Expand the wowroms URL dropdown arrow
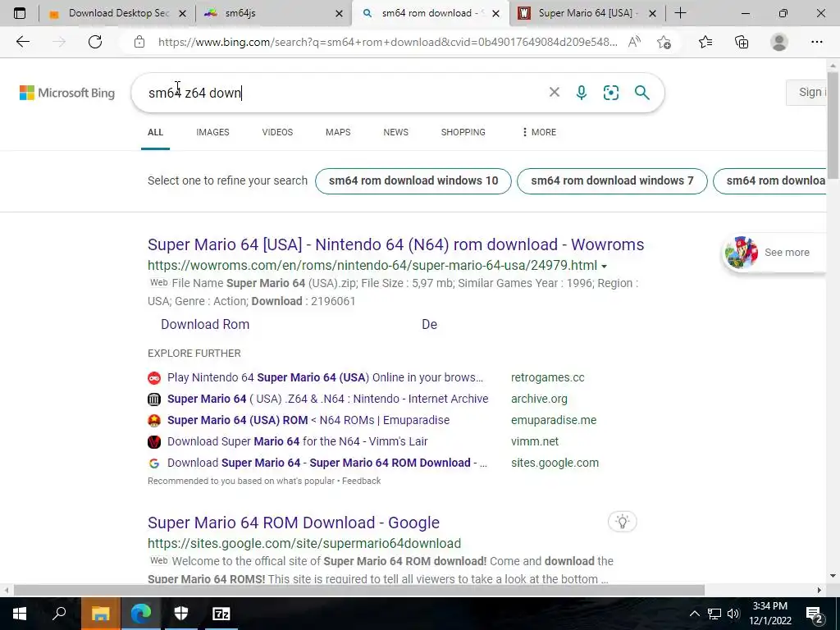 [x=605, y=267]
